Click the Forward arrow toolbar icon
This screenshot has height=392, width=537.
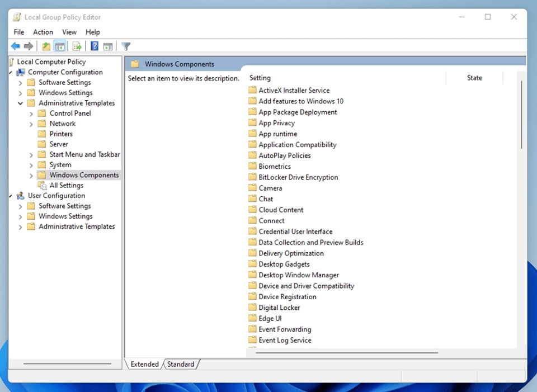point(29,46)
